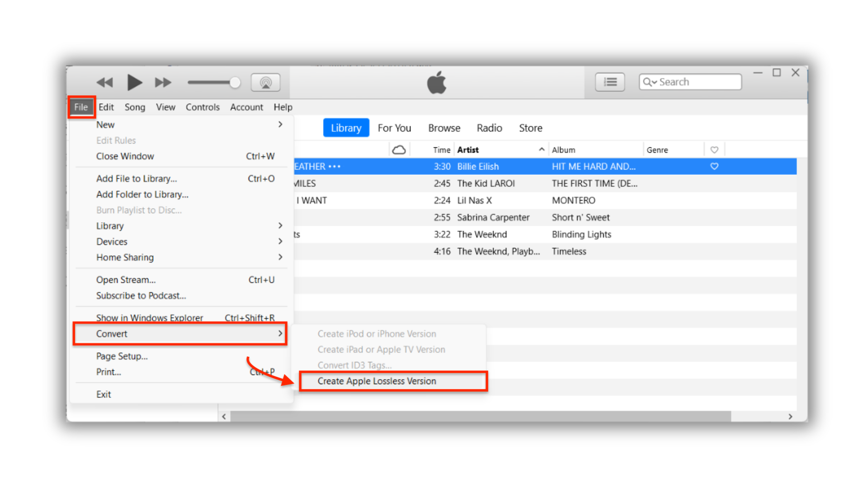
Task: Click the Search input field
Action: pos(690,82)
